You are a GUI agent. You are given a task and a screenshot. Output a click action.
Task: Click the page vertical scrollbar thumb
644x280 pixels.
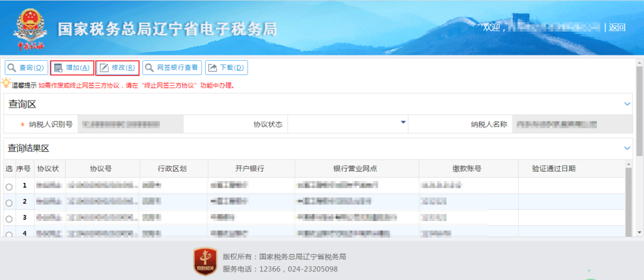639,107
